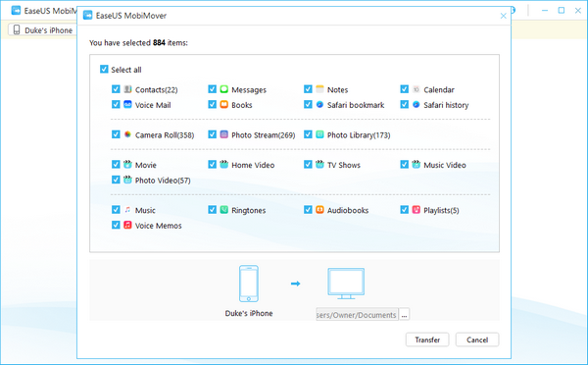Close the EaseUS MobiMover dialog
The width and height of the screenshot is (588, 365).
click(504, 16)
